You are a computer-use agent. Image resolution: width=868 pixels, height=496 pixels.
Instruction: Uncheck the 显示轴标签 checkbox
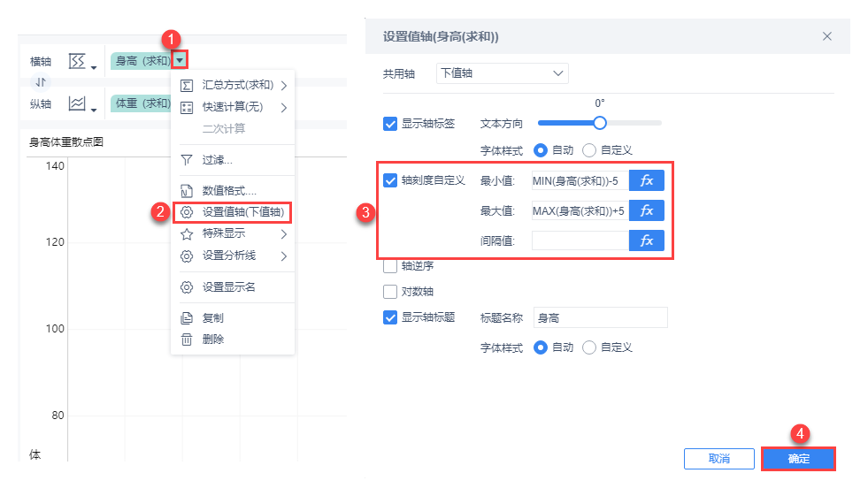(390, 124)
